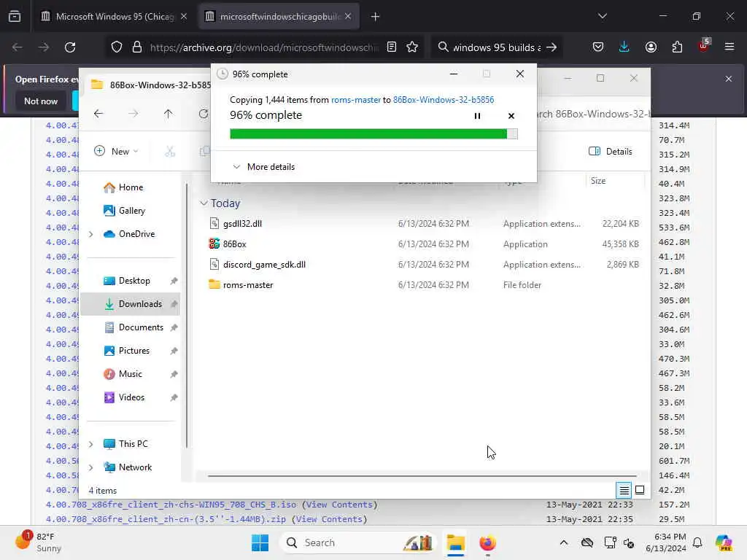Sort files by the Size column

[598, 181]
